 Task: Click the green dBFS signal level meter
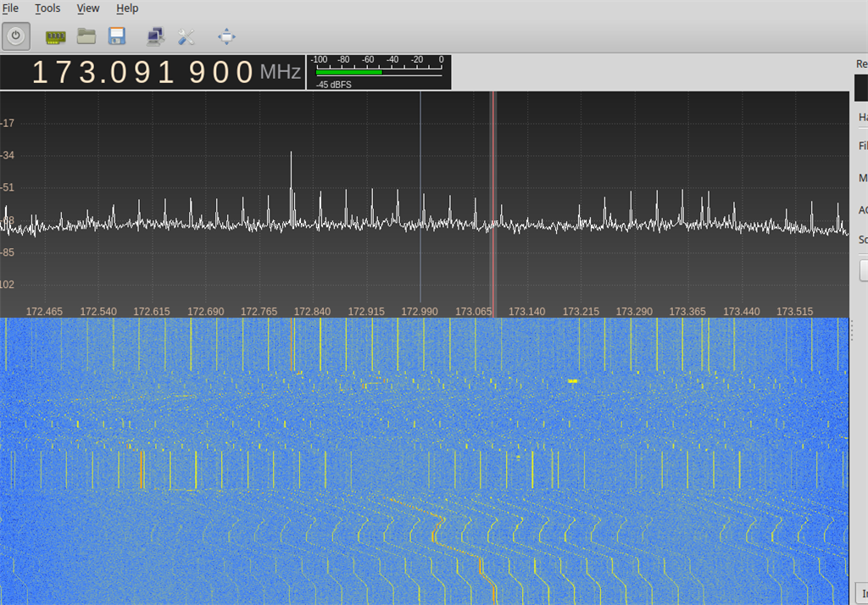(x=346, y=72)
